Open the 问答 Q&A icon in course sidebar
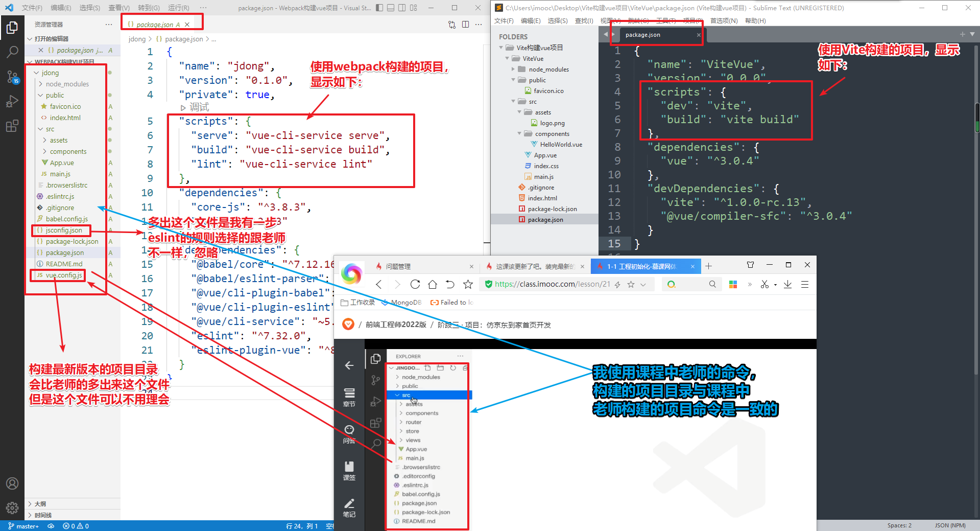 tap(349, 434)
